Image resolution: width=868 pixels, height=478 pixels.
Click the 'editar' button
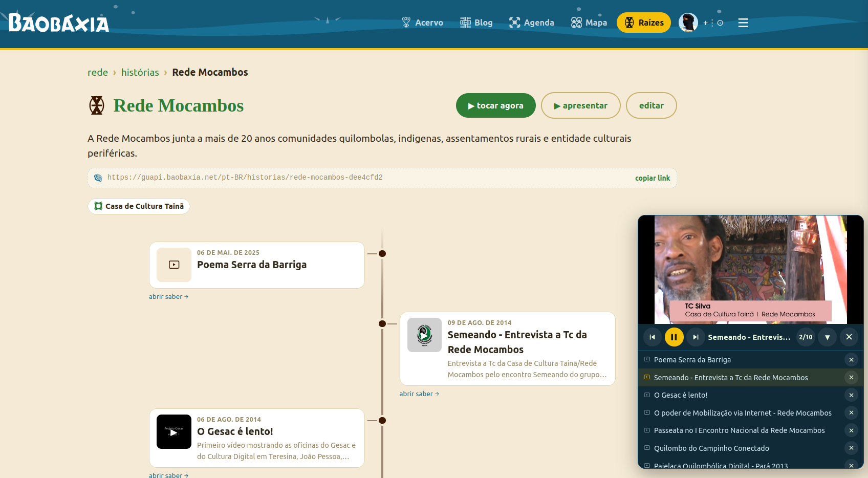[x=652, y=105]
